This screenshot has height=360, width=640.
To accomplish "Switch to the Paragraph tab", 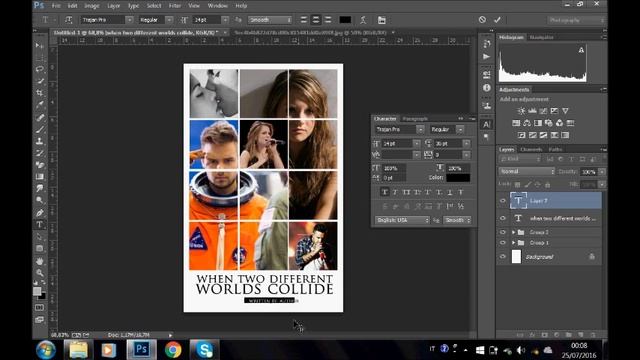I will tap(415, 119).
